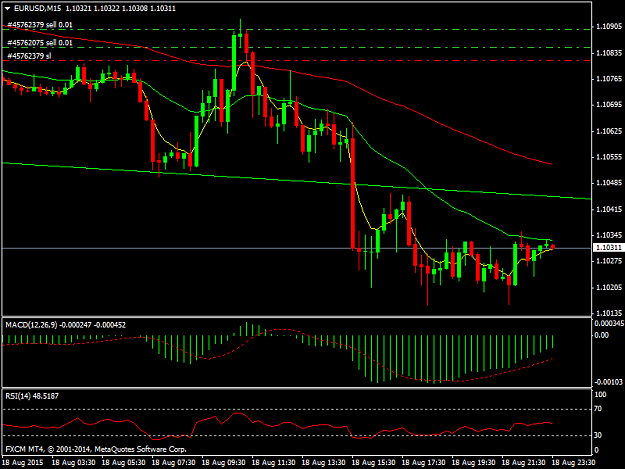Click the 1.10765 price scale value
The image size is (625, 469).
coord(609,78)
